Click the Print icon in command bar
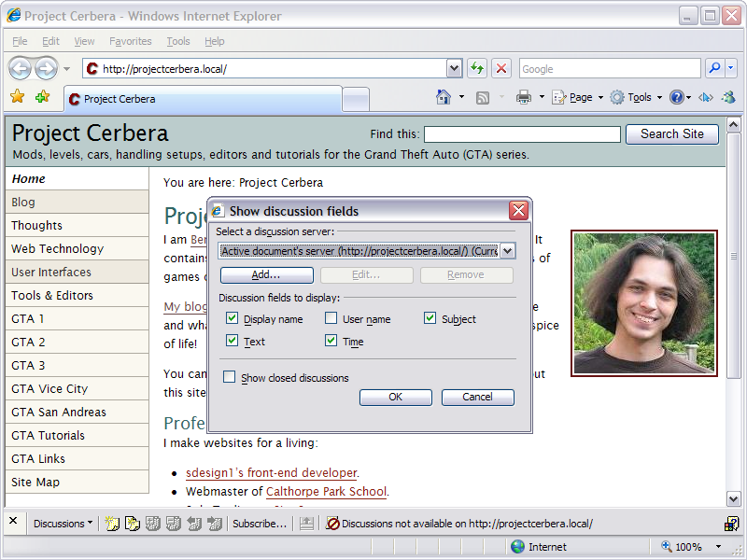Screen dimensions: 747x560 [524, 97]
